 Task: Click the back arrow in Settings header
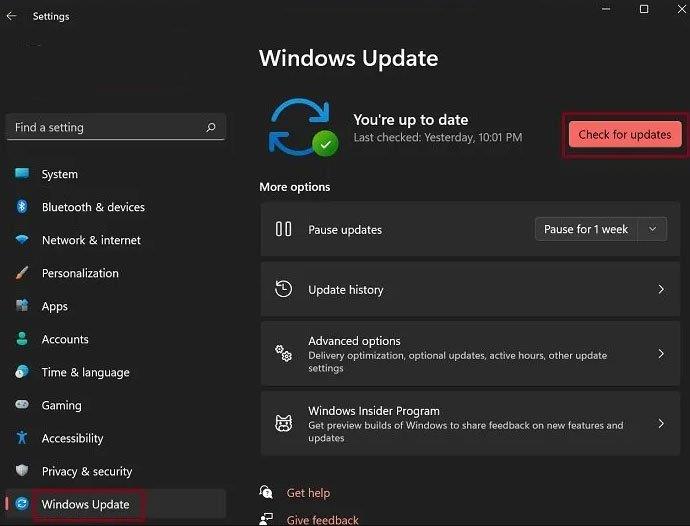click(12, 16)
